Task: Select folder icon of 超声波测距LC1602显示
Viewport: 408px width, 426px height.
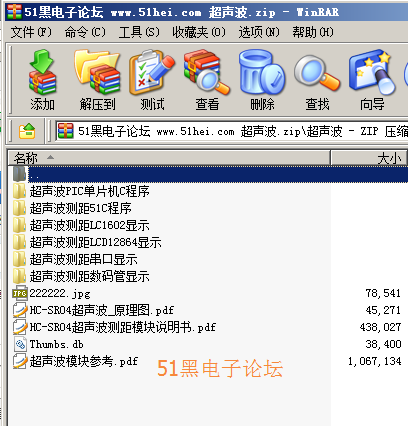Action: [x=20, y=225]
